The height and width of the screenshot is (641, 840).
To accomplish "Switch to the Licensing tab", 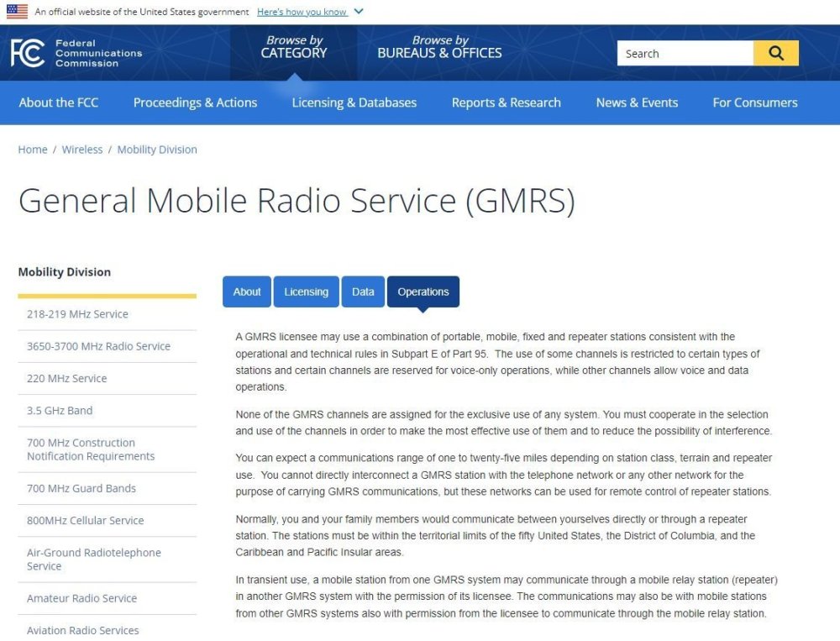I will click(306, 292).
